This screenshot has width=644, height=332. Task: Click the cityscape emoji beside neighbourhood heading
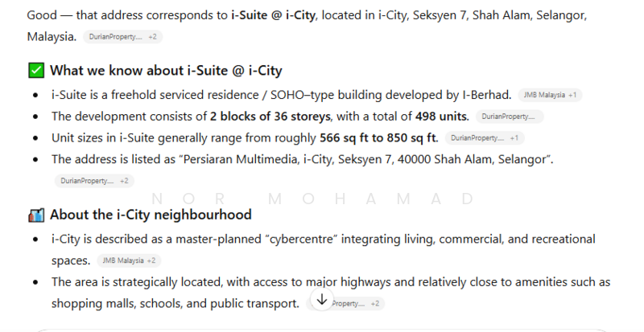(35, 215)
